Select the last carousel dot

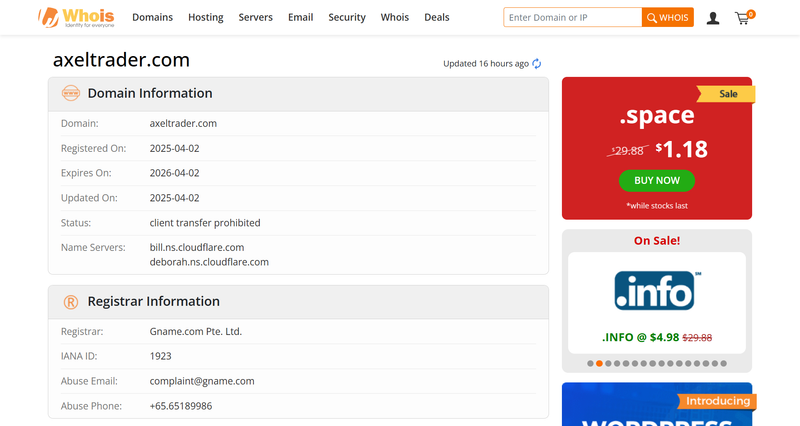pyautogui.click(x=723, y=364)
